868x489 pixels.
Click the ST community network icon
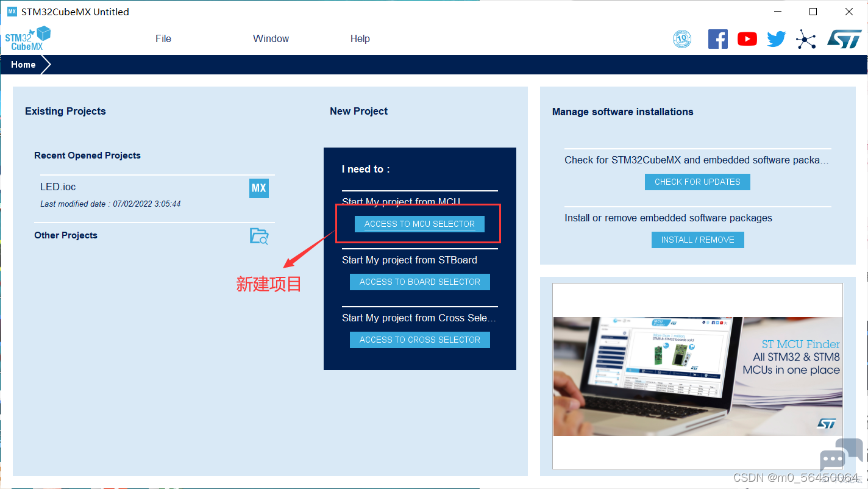pos(805,40)
